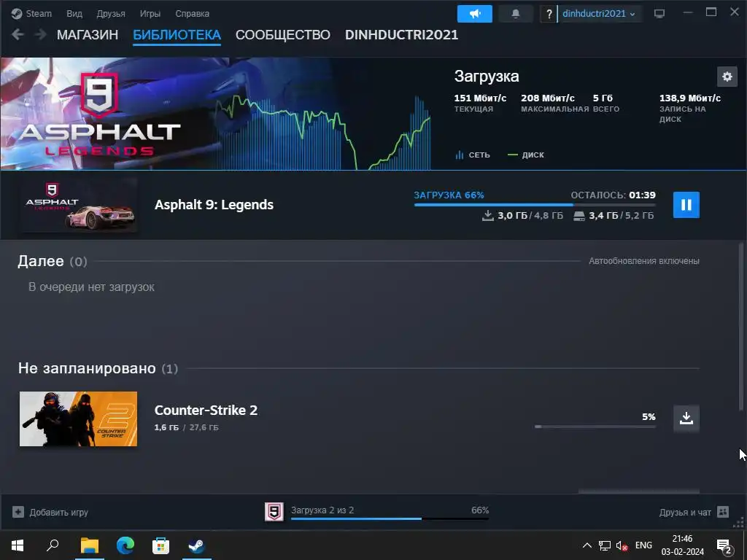Click Counter-Strike 2 progress bar
Screen dimensions: 747x560
tap(595, 427)
